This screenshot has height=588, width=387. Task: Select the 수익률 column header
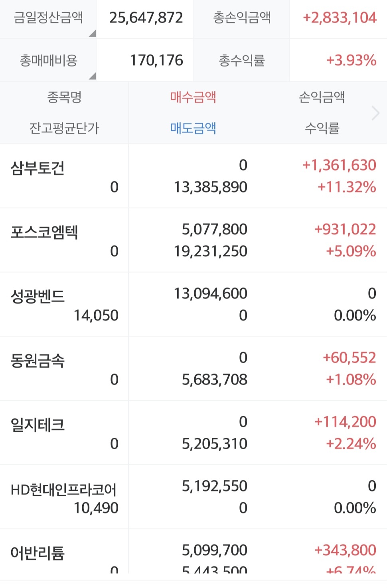322,128
